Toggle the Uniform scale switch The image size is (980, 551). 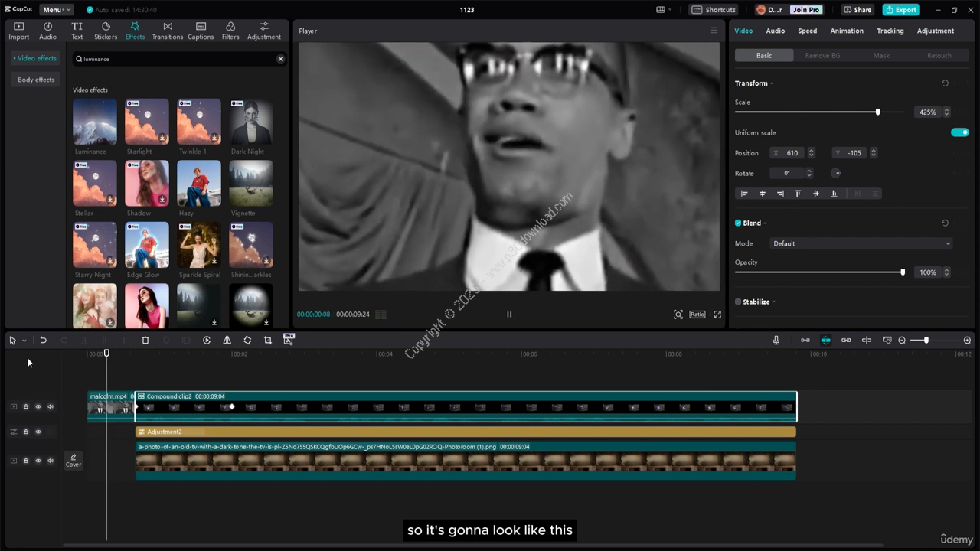(960, 132)
